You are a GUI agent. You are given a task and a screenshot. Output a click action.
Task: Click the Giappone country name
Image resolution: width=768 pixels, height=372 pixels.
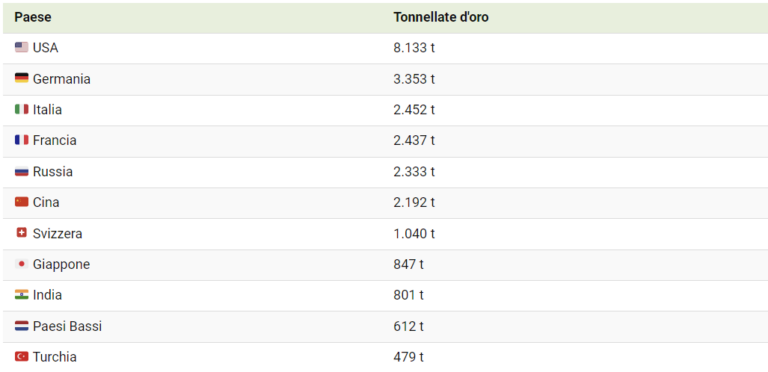(62, 264)
